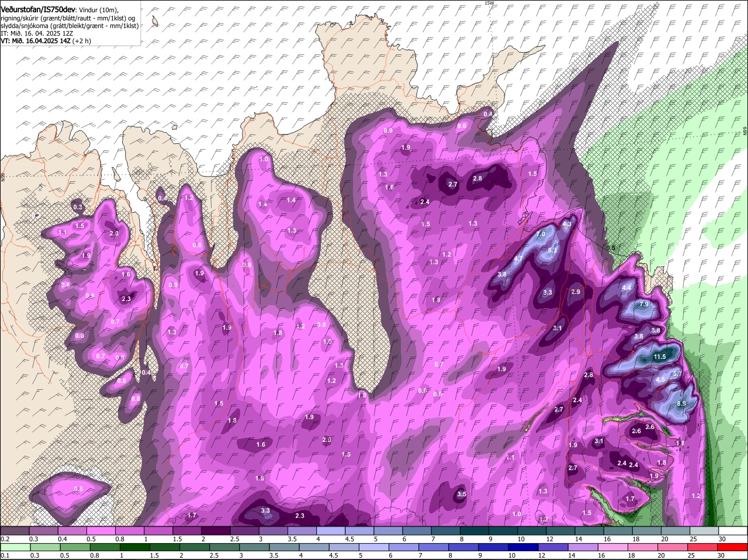The height and width of the screenshot is (560, 748).
Task: Click the 5.7 precipitation value
Action: point(677,373)
